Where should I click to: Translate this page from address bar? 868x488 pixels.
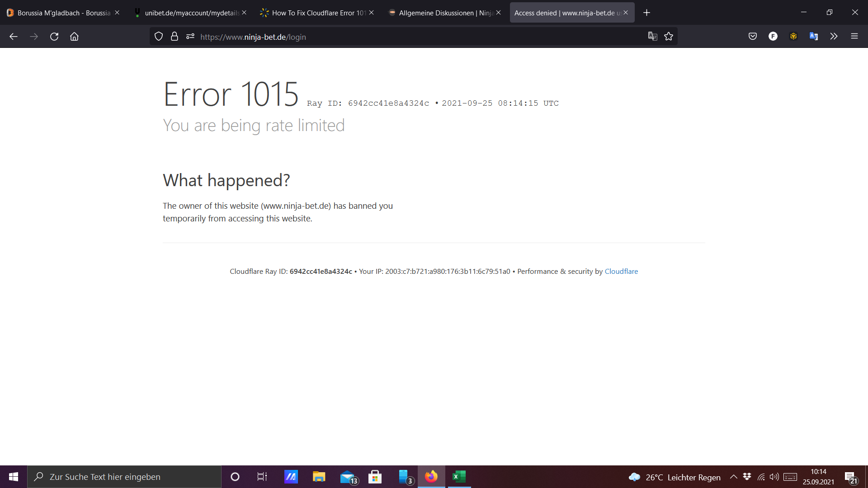click(x=652, y=37)
